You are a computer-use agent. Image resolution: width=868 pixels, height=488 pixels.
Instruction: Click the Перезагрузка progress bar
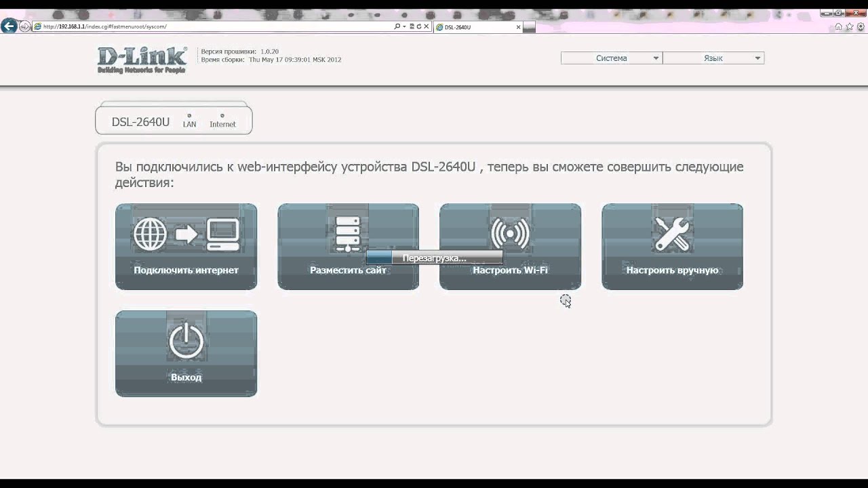pyautogui.click(x=434, y=258)
